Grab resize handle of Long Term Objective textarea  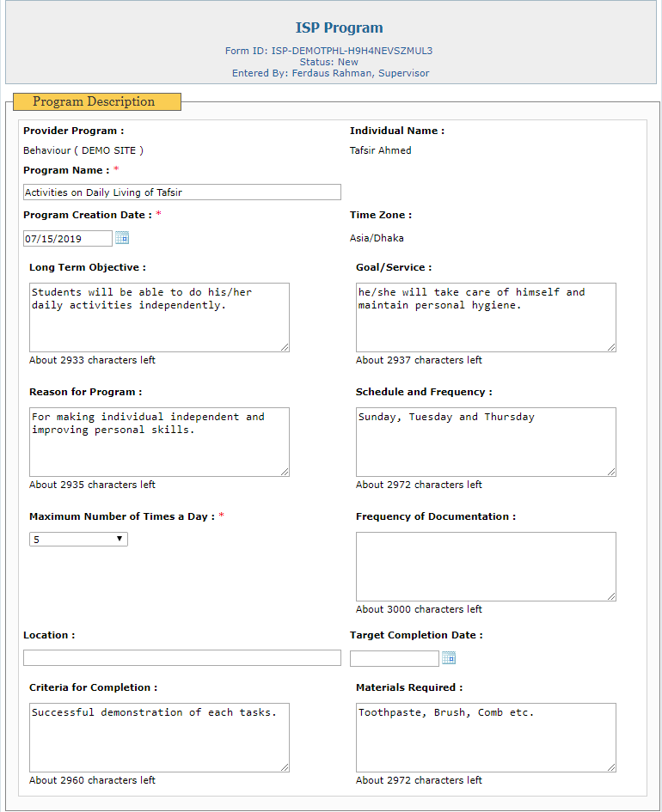[x=285, y=347]
